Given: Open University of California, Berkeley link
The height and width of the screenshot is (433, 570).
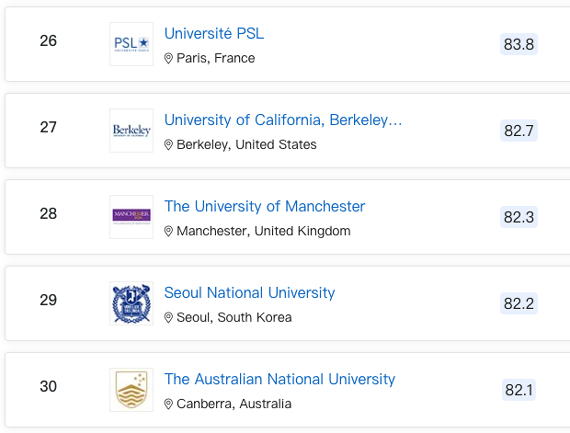Looking at the screenshot, I should click(283, 120).
